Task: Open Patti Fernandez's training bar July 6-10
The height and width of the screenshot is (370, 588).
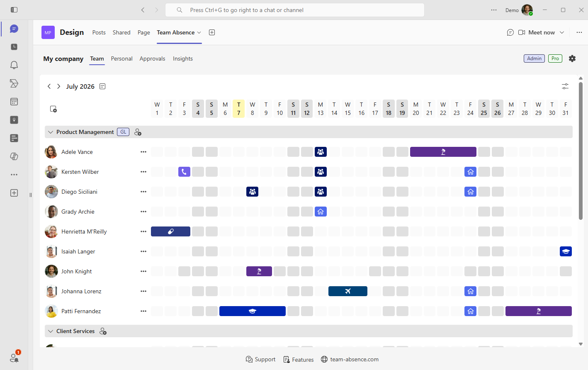Action: 252,311
